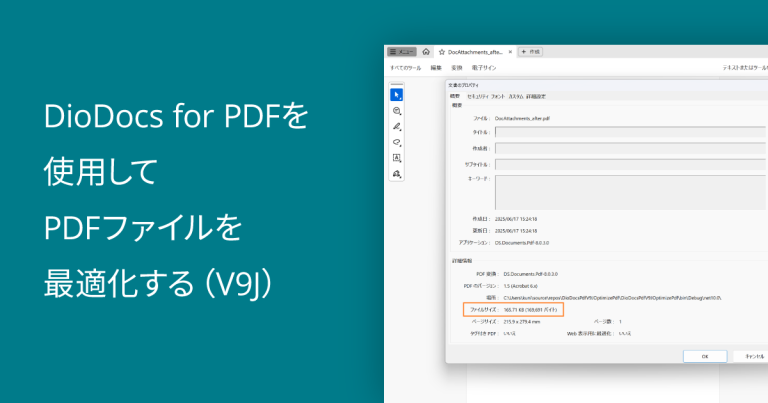
Task: Click the ページ数 value 1
Action: pyautogui.click(x=620, y=322)
